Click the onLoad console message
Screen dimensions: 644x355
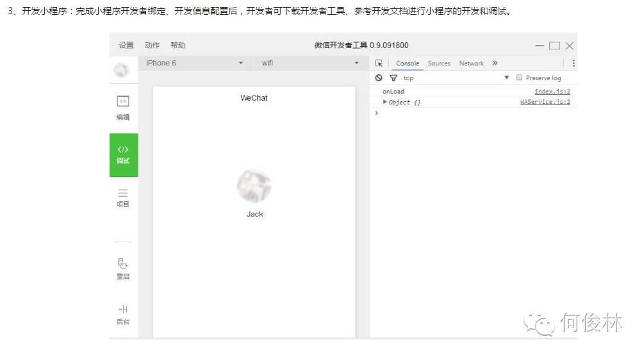pyautogui.click(x=393, y=91)
